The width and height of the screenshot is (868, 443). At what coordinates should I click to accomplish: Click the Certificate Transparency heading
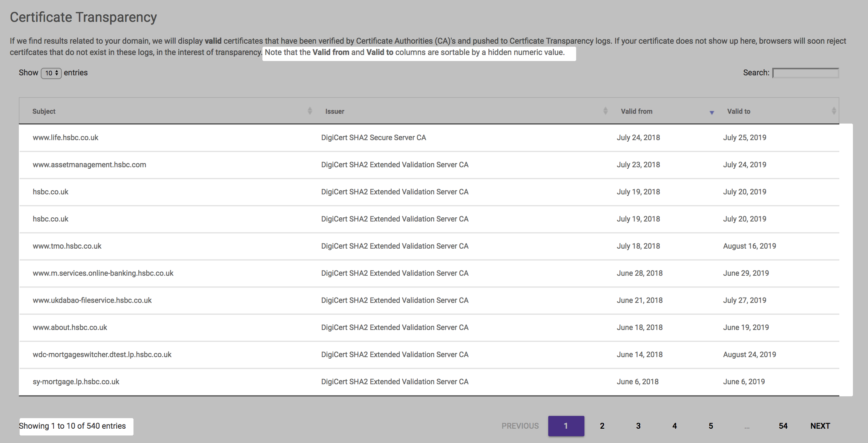coord(83,17)
